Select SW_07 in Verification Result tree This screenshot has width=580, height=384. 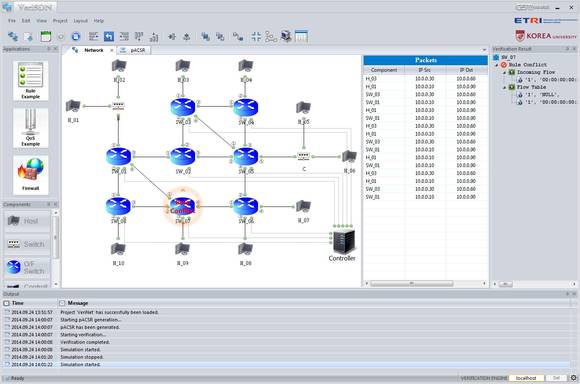coord(508,57)
